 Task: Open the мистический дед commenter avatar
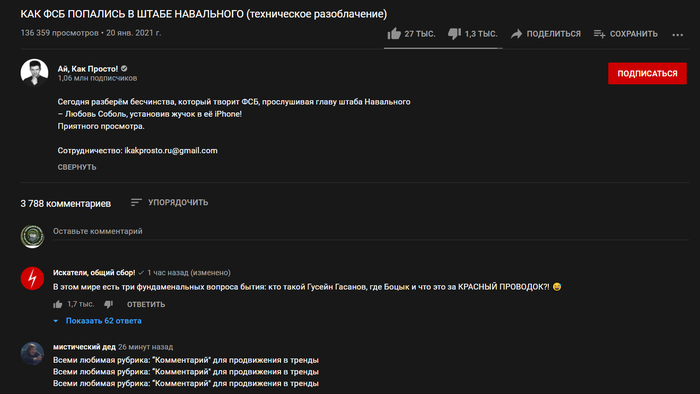32,353
